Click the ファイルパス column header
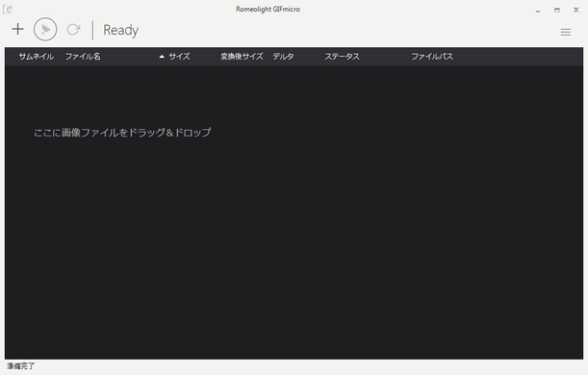This screenshot has width=588, height=375. pos(432,56)
